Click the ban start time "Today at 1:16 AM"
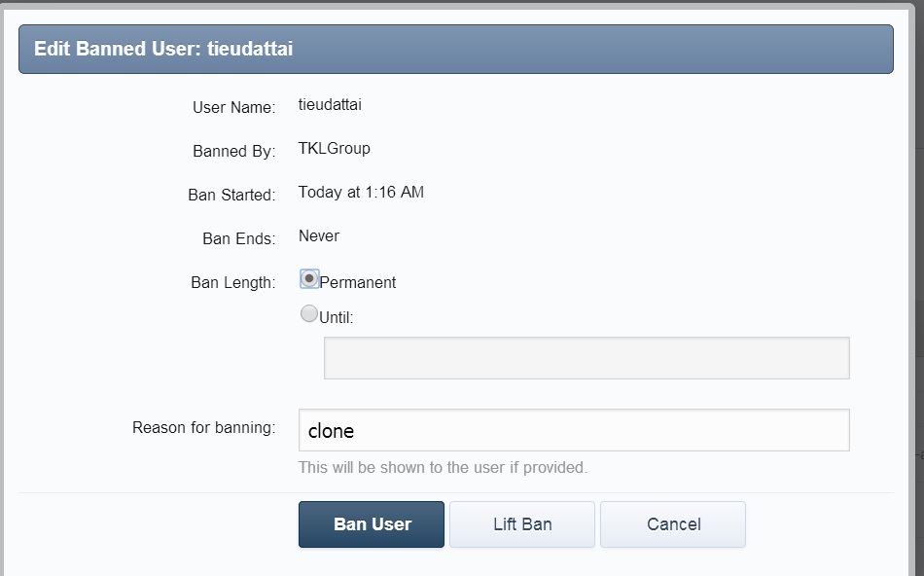Image resolution: width=924 pixels, height=576 pixels. pyautogui.click(x=361, y=193)
